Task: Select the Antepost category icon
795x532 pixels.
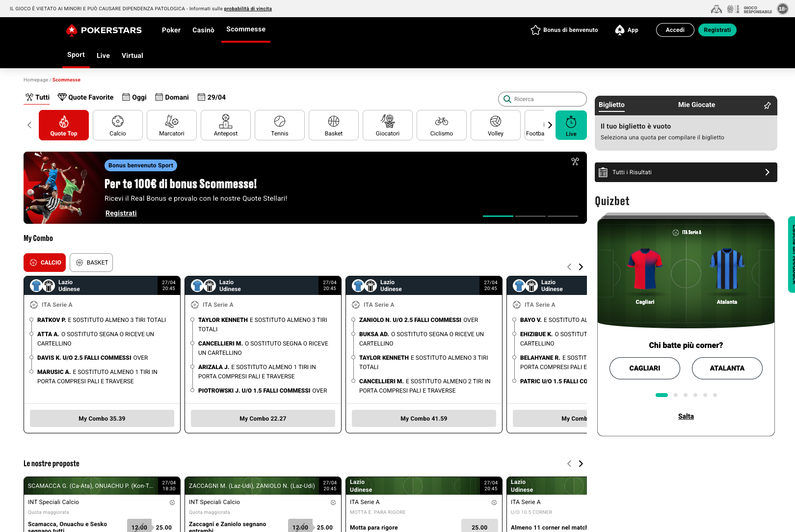Action: click(226, 125)
